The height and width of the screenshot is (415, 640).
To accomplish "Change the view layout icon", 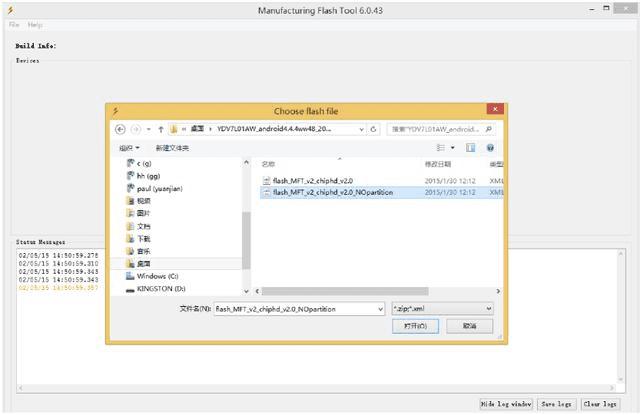I will (x=441, y=147).
